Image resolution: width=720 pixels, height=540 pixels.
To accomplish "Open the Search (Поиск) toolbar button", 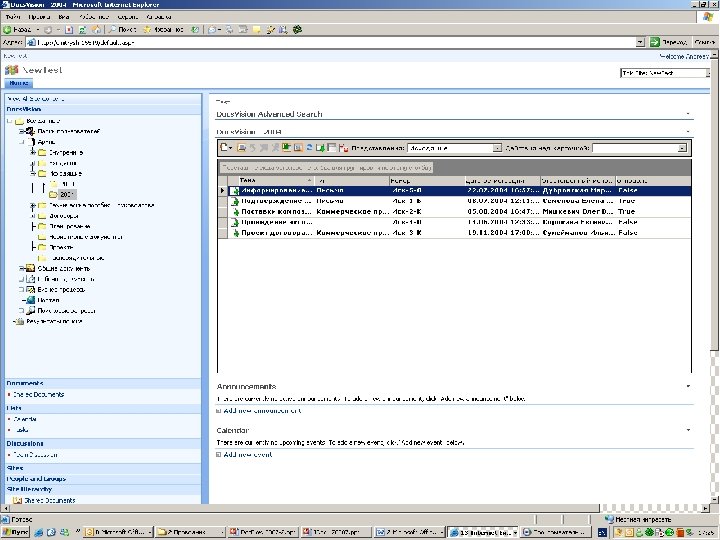I will pos(123,30).
